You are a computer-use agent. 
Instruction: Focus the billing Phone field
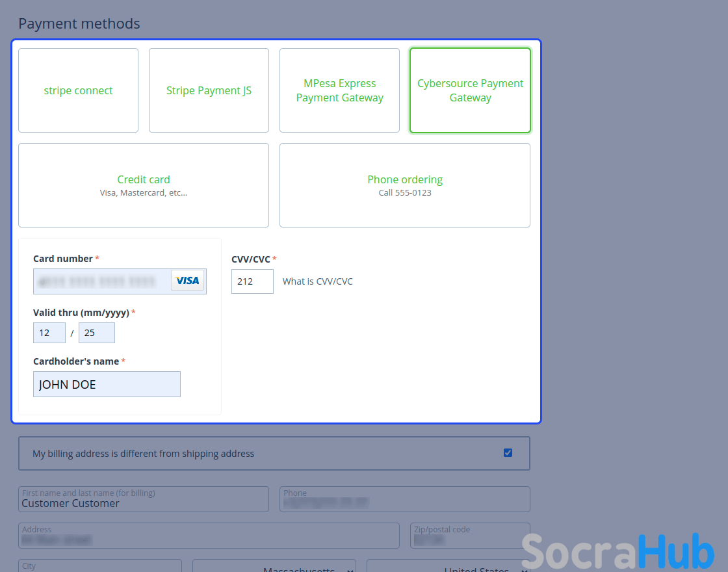pos(404,500)
